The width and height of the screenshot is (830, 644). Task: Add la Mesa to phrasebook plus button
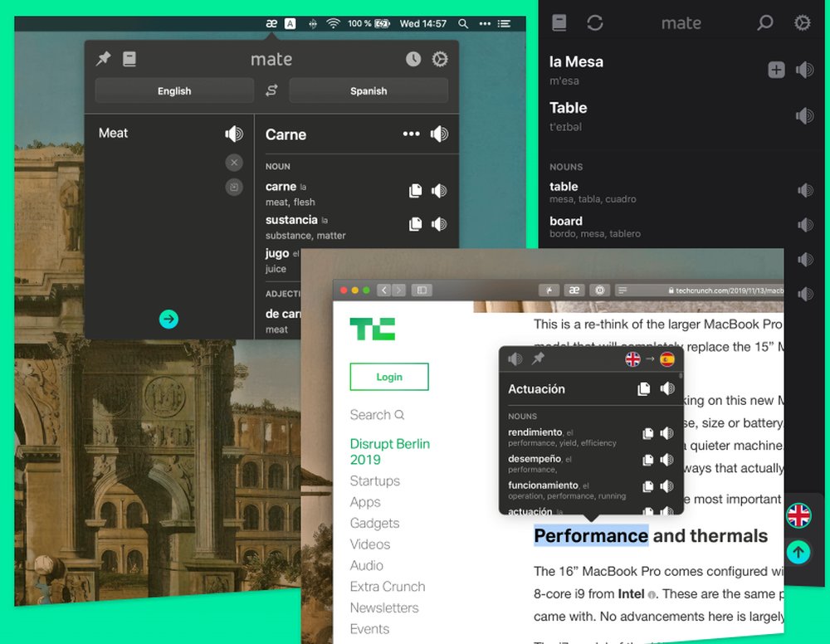click(x=777, y=70)
